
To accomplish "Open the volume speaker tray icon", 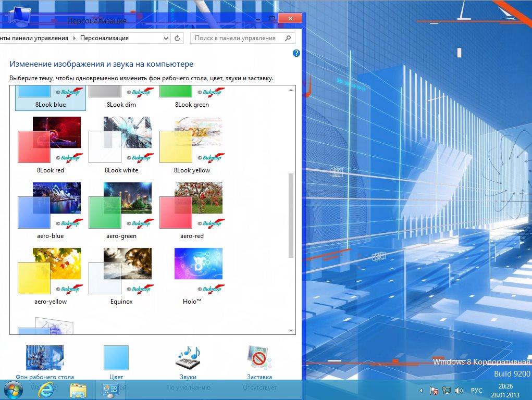I will click(x=459, y=390).
